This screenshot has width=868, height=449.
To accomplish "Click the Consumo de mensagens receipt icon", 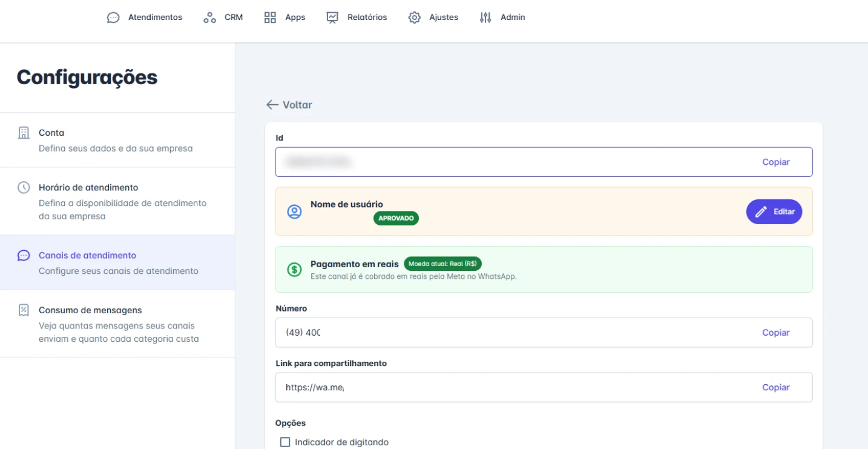I will click(x=24, y=310).
